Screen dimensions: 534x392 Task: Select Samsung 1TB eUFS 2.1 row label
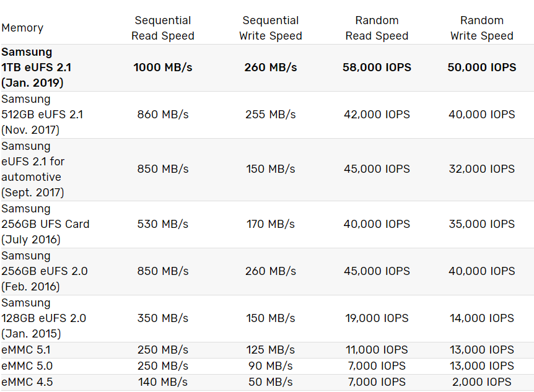point(36,68)
